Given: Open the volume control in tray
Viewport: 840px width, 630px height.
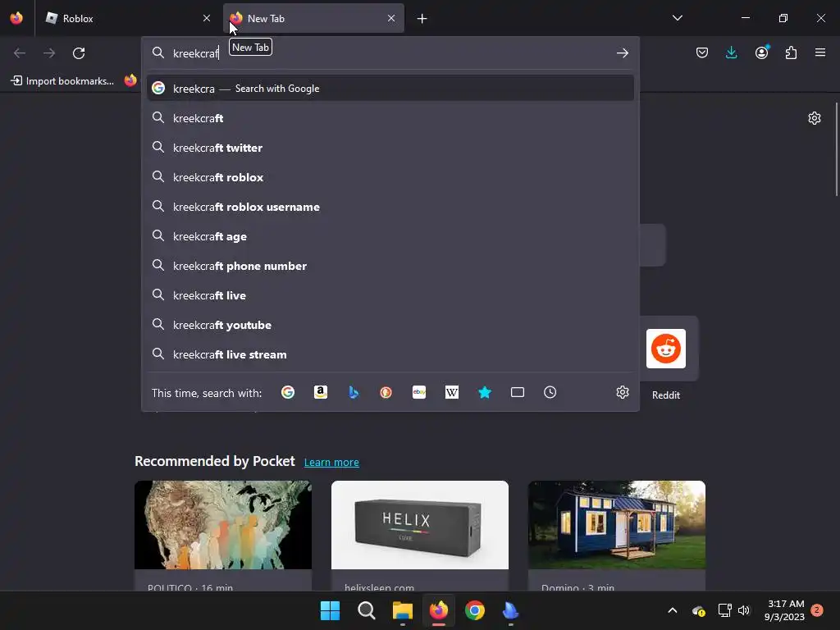Looking at the screenshot, I should [743, 610].
